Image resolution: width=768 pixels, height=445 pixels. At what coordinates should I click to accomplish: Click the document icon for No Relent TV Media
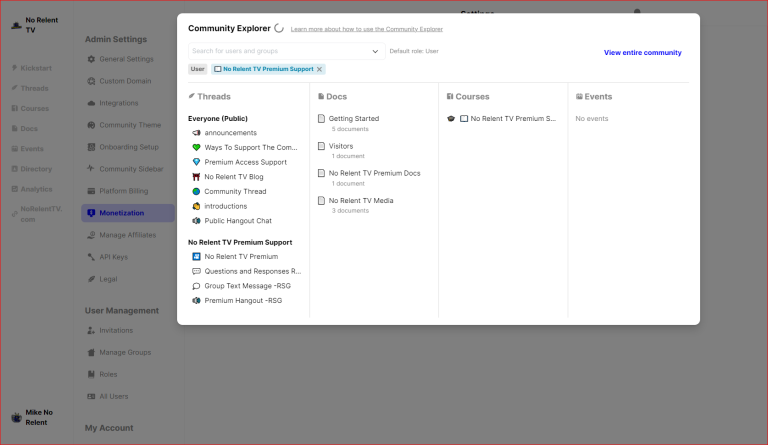321,201
